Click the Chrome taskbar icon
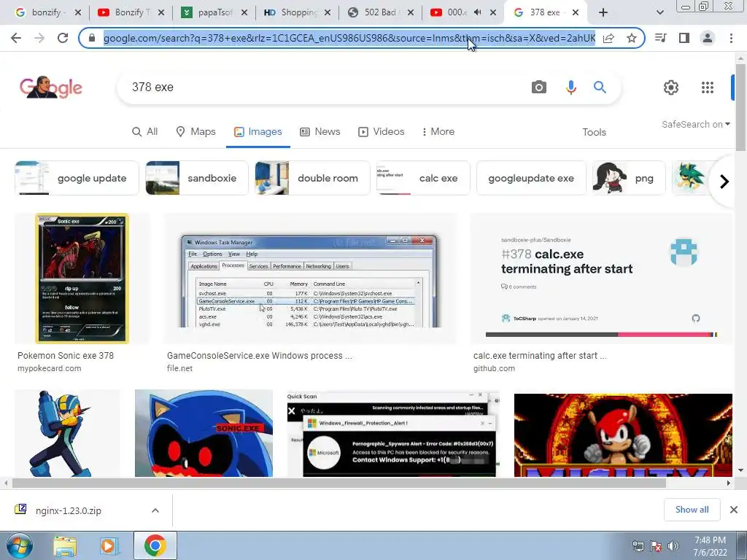The height and width of the screenshot is (560, 747). pos(155,545)
